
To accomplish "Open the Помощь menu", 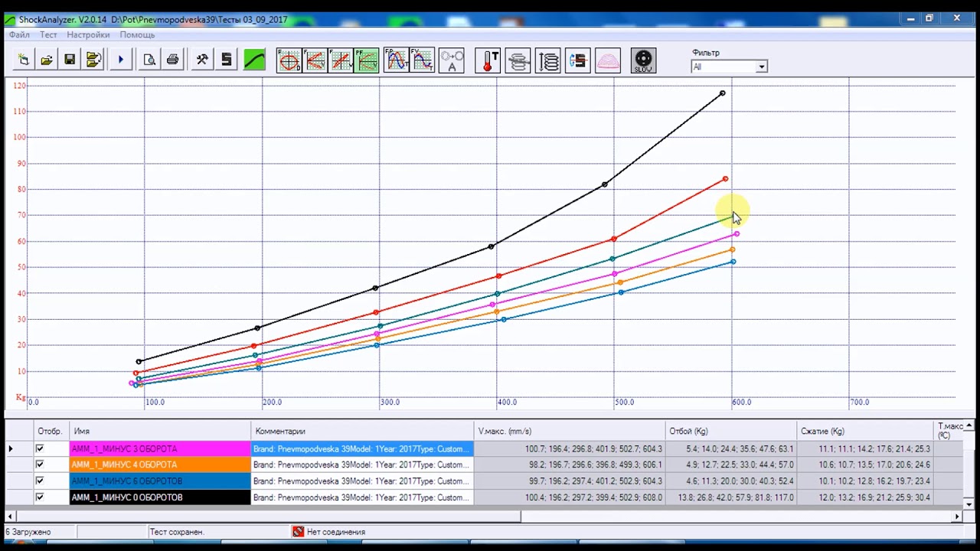I will pos(137,34).
